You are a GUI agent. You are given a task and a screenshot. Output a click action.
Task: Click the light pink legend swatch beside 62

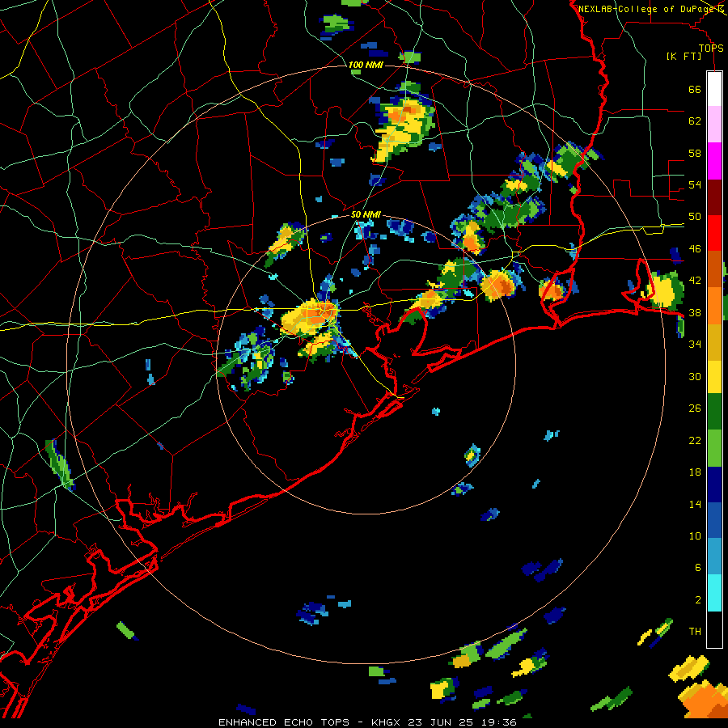[x=714, y=125]
